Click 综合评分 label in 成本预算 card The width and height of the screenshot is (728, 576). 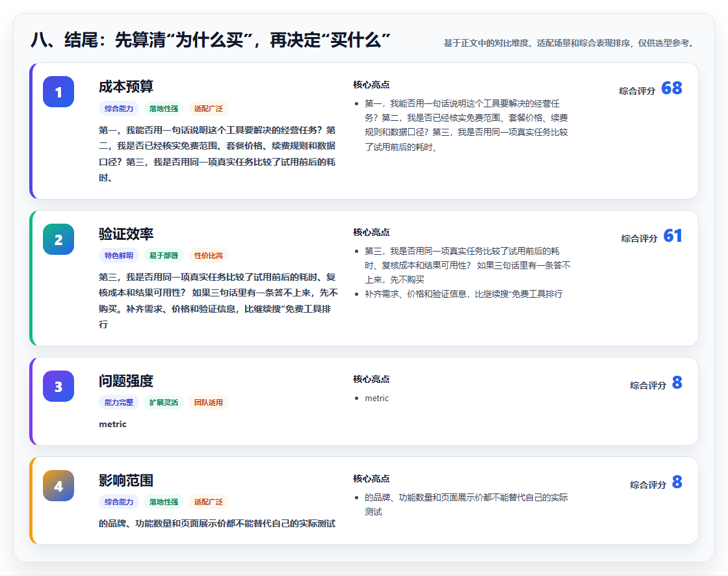[x=637, y=91]
